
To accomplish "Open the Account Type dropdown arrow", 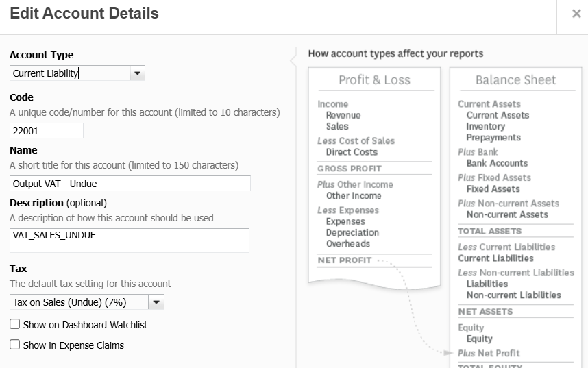I will 138,73.
